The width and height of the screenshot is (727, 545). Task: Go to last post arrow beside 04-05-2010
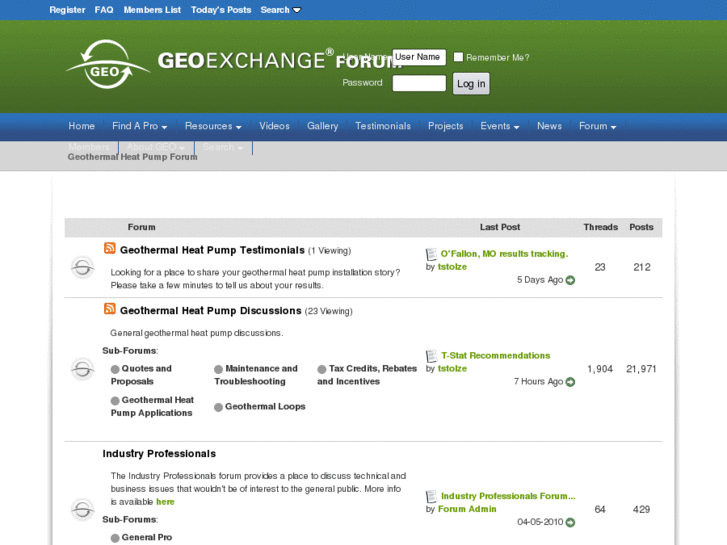(570, 522)
